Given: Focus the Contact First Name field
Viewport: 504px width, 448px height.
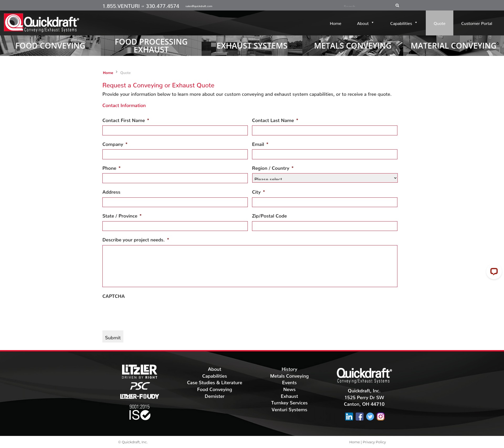Looking at the screenshot, I should coord(175,130).
